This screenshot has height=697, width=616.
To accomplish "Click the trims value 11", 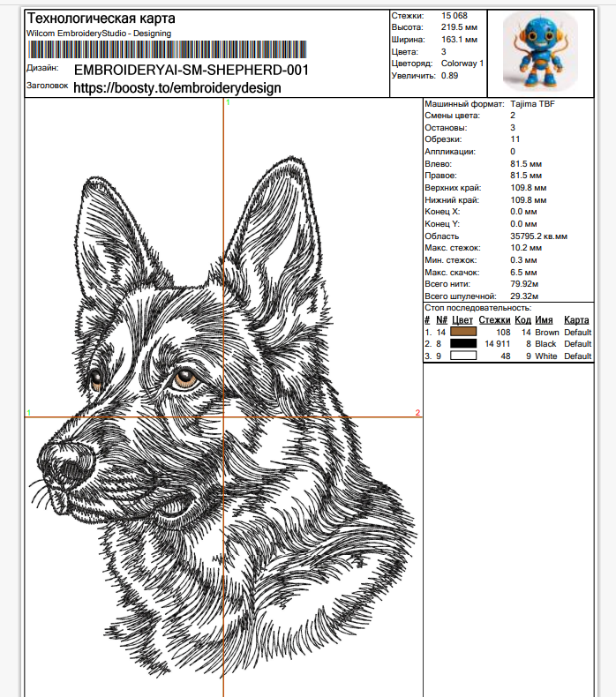I will tap(515, 139).
